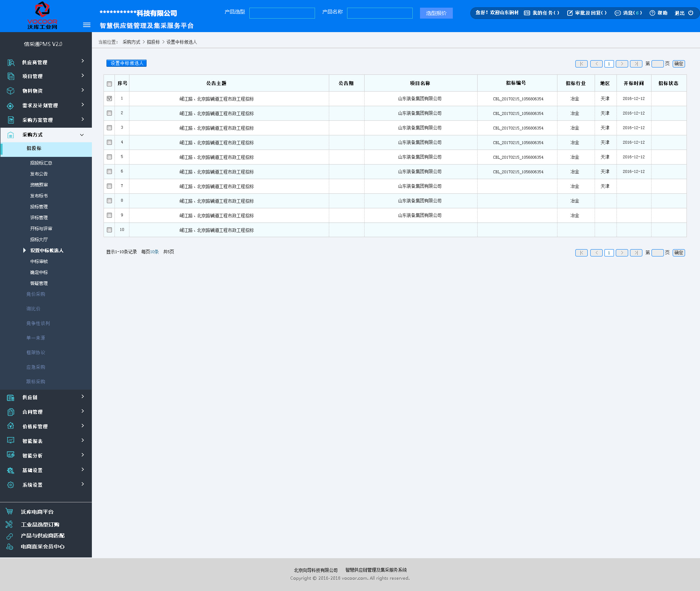The width and height of the screenshot is (700, 591).
Task: Click the power icon next to 退出
Action: click(x=691, y=13)
